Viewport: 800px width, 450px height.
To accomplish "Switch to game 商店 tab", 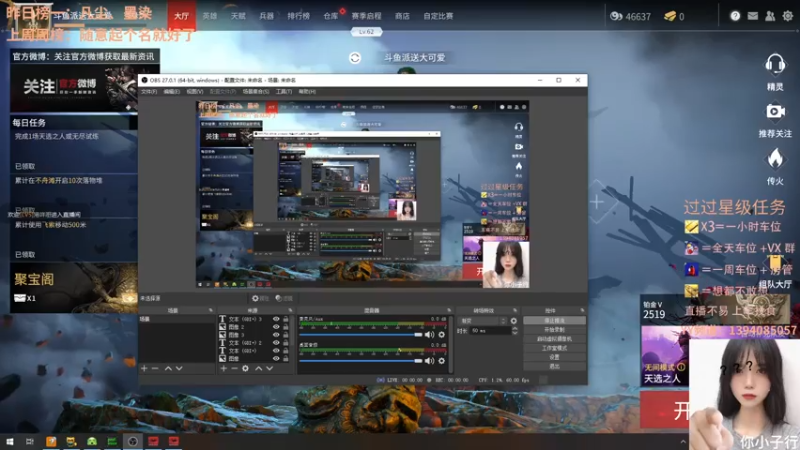I will click(402, 16).
